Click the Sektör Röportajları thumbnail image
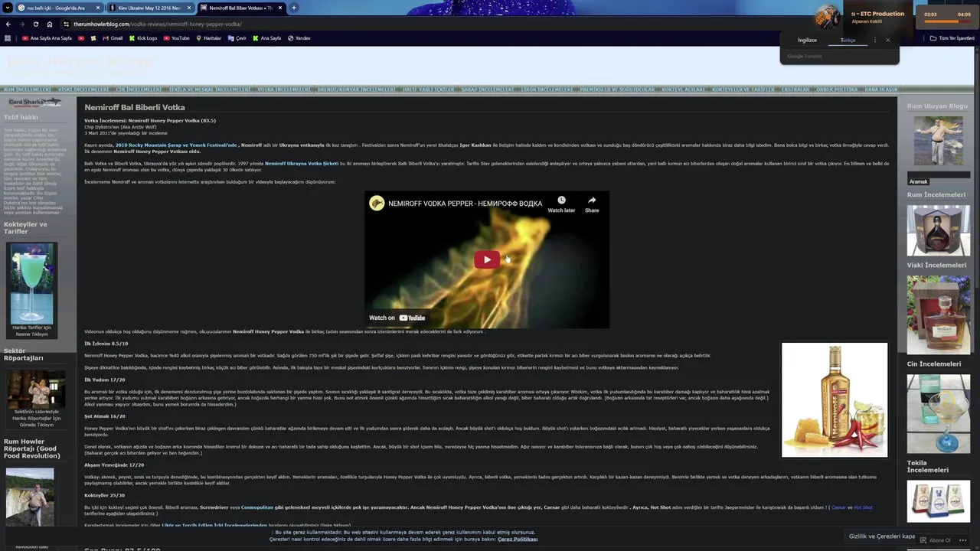980x551 pixels. pos(36,389)
